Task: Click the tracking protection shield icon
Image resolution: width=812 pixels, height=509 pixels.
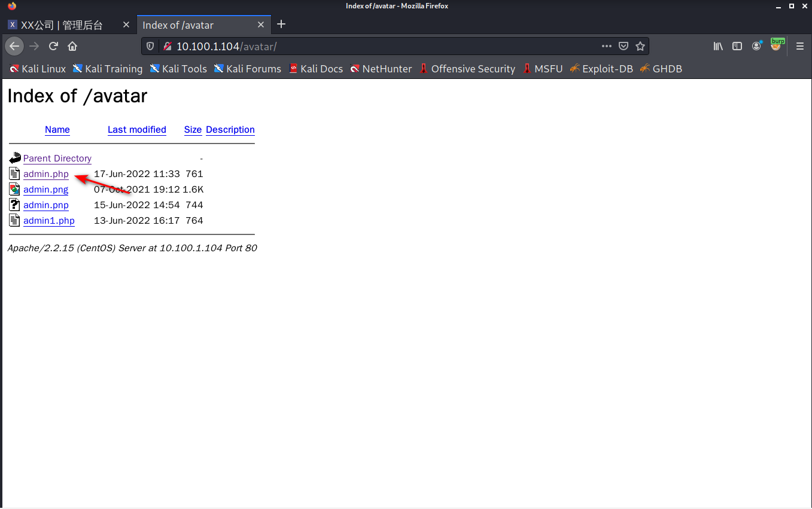Action: click(151, 46)
